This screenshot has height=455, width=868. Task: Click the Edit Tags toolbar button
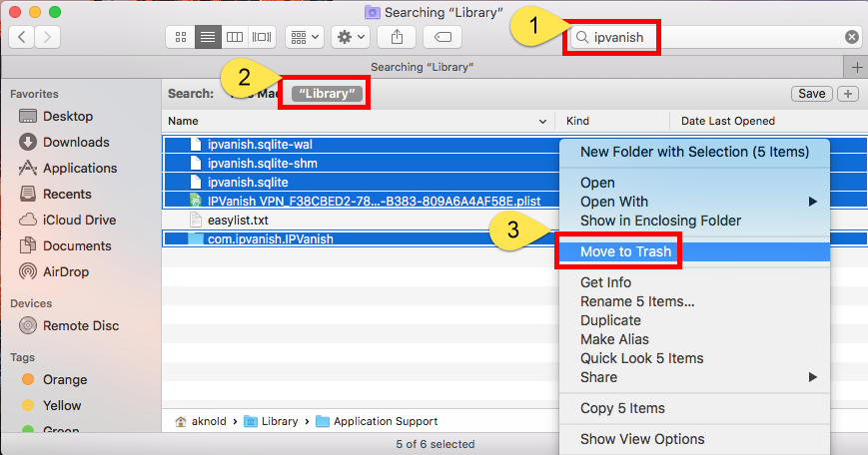point(441,37)
